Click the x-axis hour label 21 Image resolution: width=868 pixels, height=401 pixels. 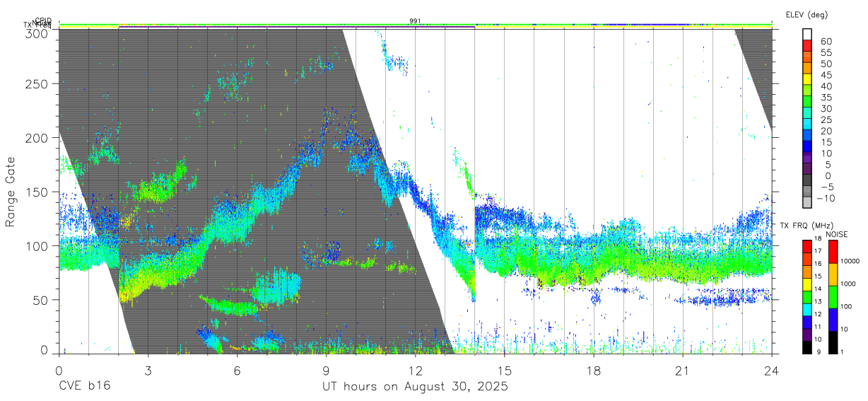click(x=683, y=370)
